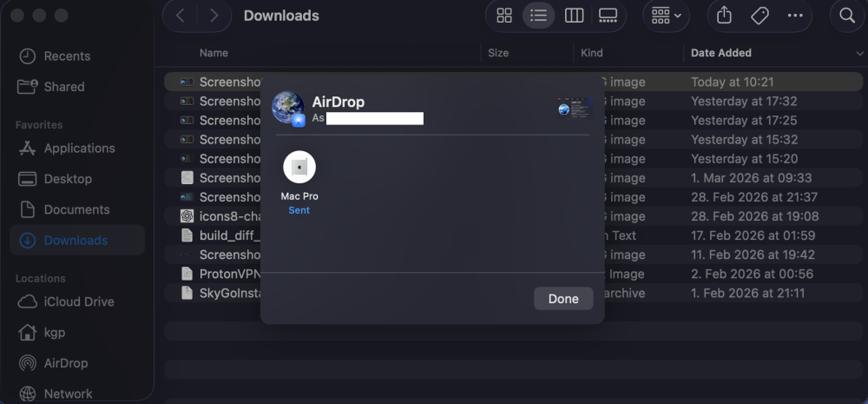Click Done in the AirDrop dialog
This screenshot has height=404, width=868.
[x=563, y=299]
